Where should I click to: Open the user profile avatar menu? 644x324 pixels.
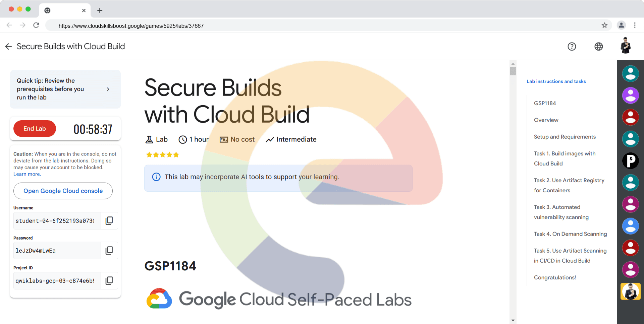click(x=626, y=46)
